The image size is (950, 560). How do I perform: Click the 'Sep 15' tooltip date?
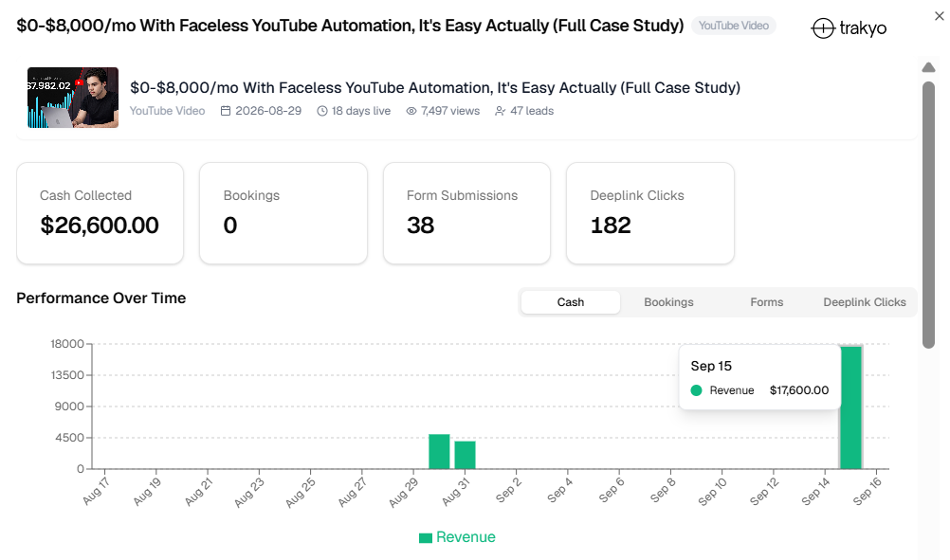(711, 366)
